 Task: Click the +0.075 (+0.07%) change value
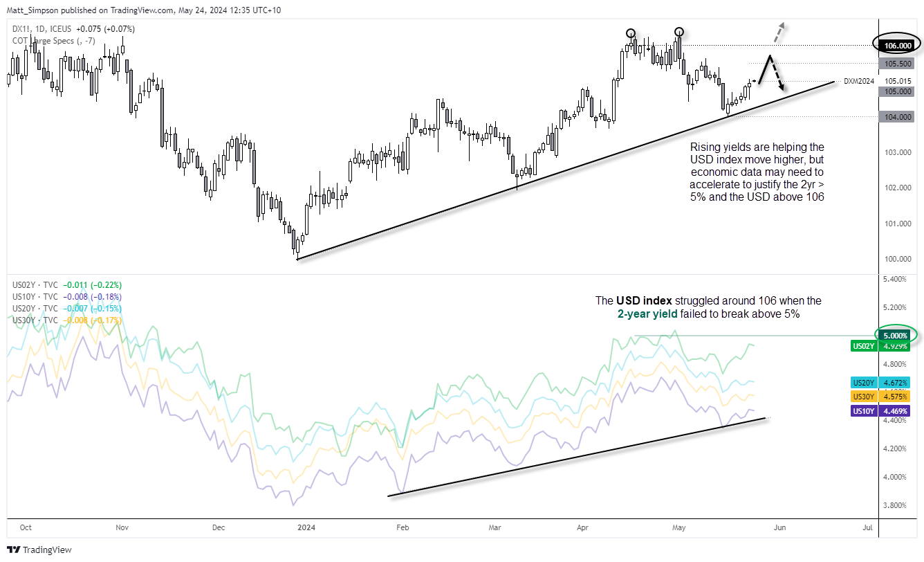coord(107,29)
